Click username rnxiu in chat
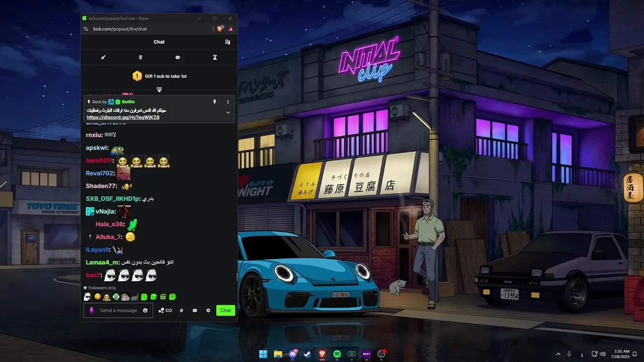Image resolution: width=644 pixels, height=362 pixels. click(x=94, y=135)
